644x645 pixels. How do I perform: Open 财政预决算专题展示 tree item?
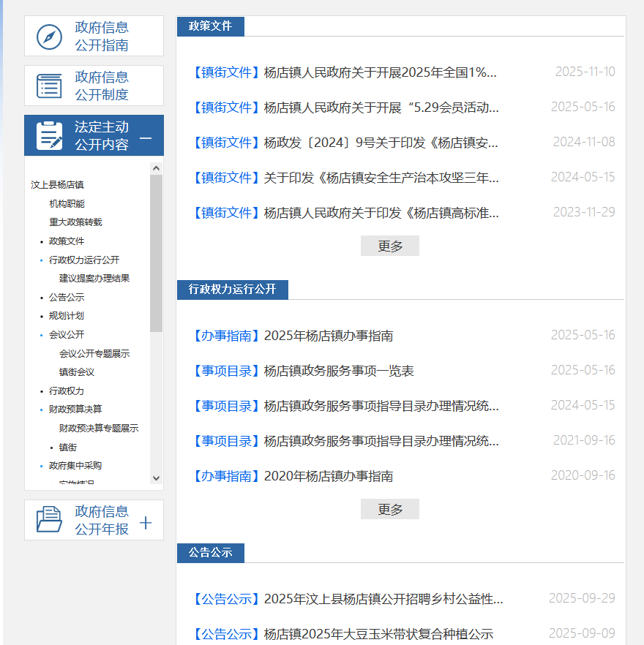click(99, 429)
